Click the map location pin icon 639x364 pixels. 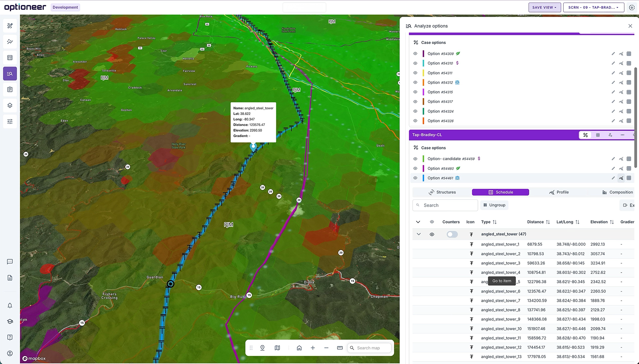click(x=262, y=348)
